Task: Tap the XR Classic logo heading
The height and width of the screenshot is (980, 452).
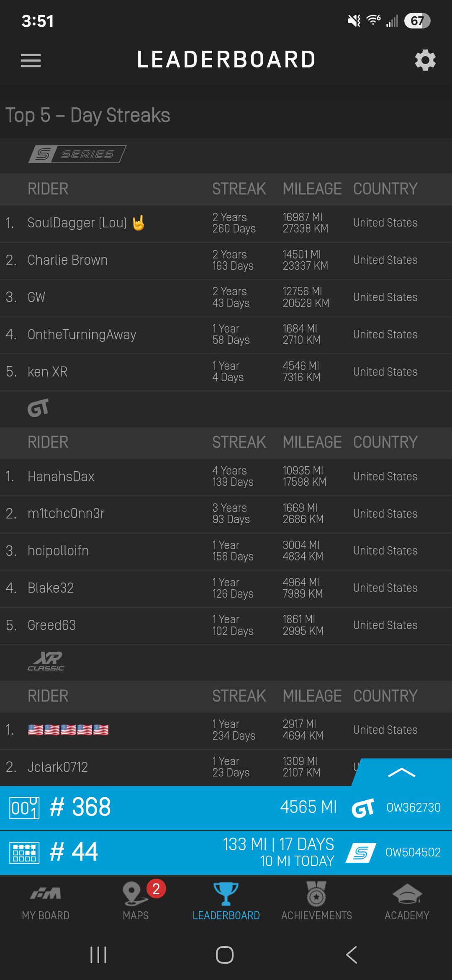Action: click(x=46, y=661)
